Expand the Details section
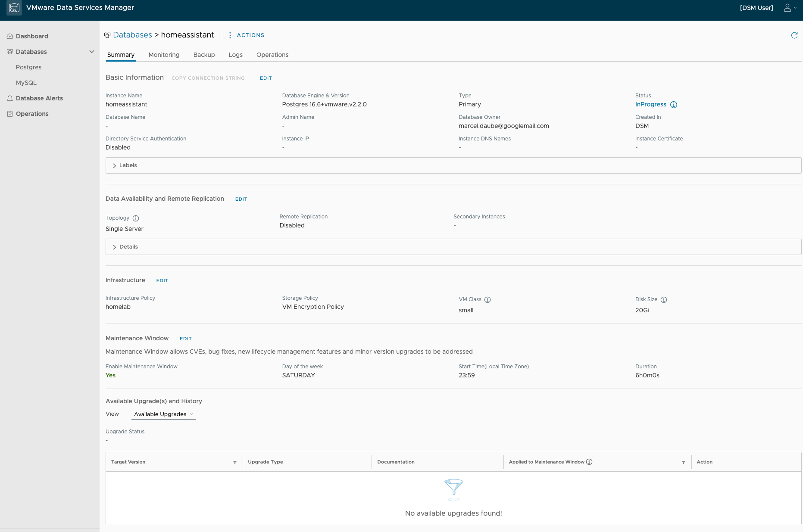803x532 pixels. click(x=115, y=247)
